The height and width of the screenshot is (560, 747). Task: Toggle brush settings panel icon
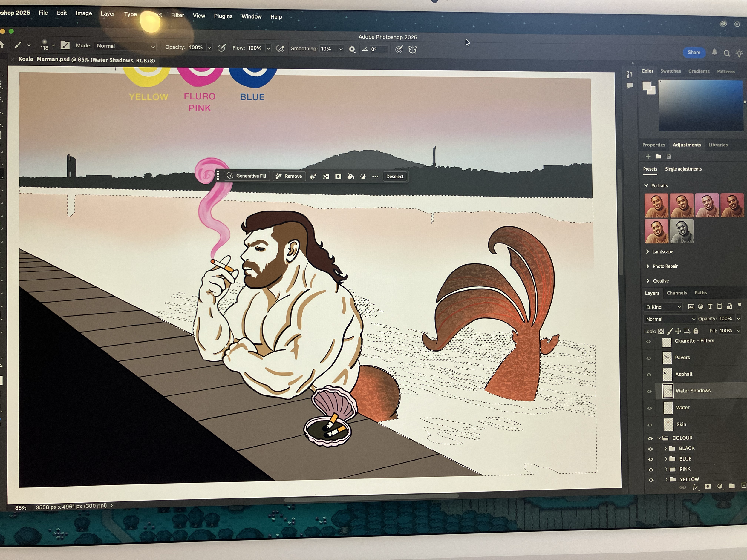(65, 45)
